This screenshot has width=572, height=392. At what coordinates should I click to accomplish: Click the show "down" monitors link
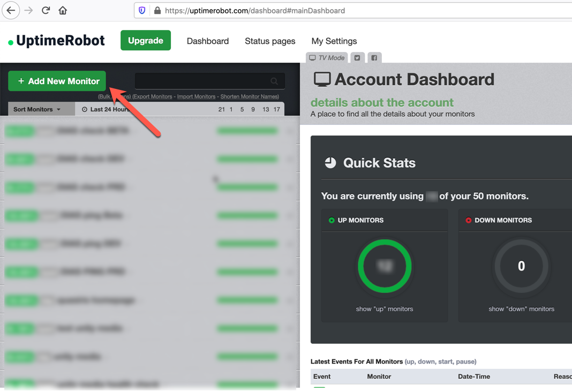point(521,309)
